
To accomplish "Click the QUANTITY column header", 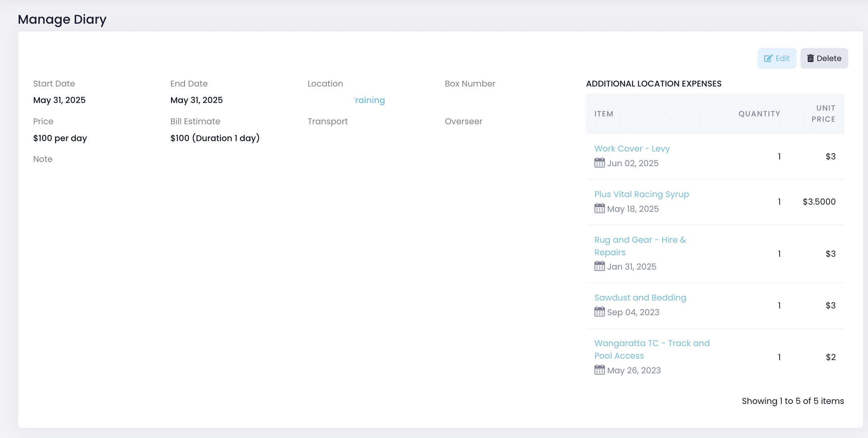I will click(759, 114).
